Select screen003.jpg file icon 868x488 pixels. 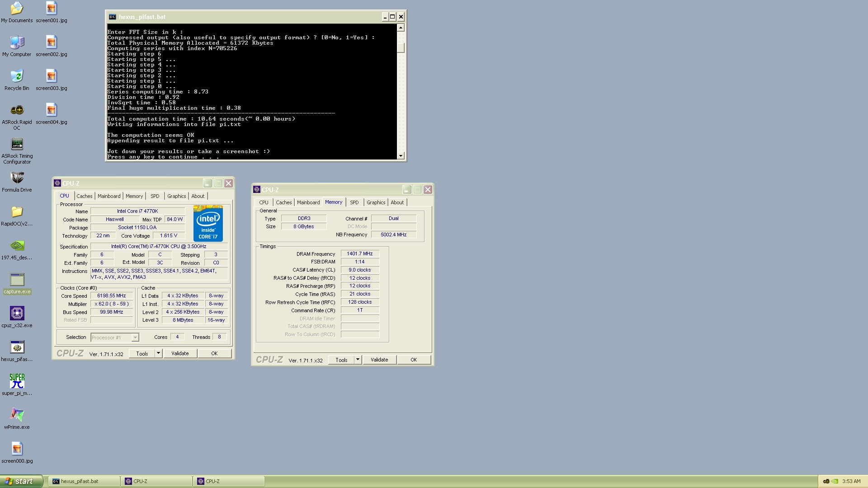coord(51,80)
